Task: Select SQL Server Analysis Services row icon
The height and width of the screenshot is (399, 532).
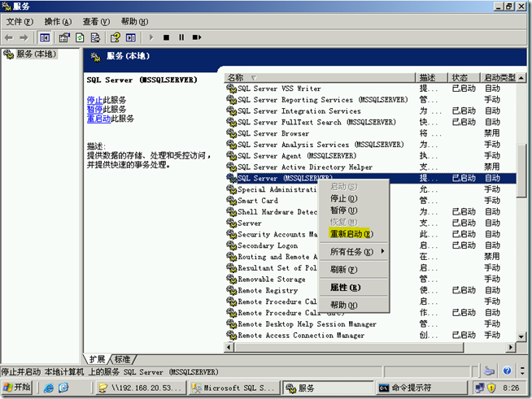Action: (231, 145)
